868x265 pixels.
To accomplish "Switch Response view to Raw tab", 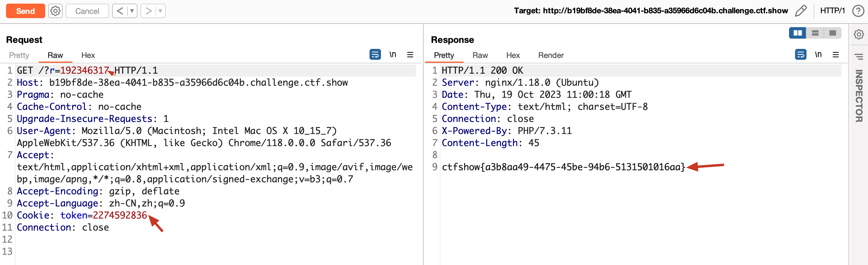I will pos(480,55).
